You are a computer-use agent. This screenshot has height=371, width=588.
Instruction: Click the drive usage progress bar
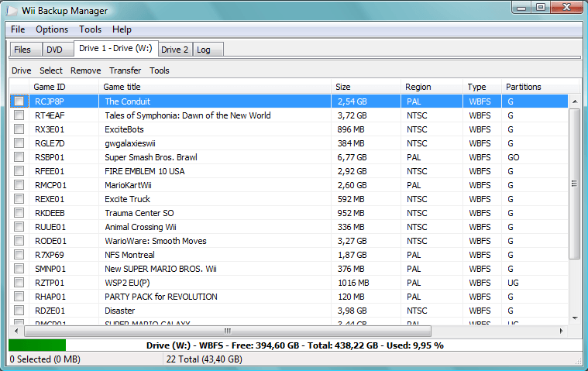tap(295, 345)
